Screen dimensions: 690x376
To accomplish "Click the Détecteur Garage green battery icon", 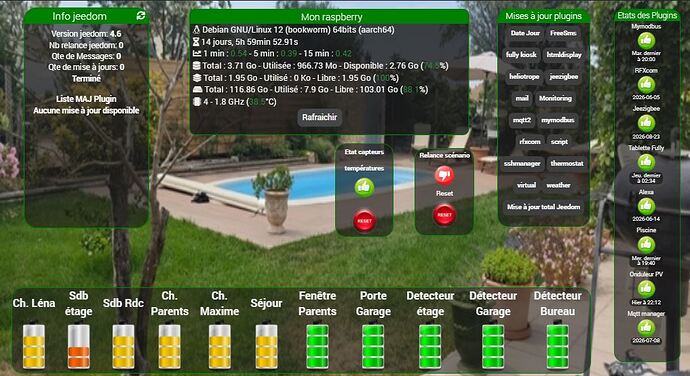I will (493, 346).
